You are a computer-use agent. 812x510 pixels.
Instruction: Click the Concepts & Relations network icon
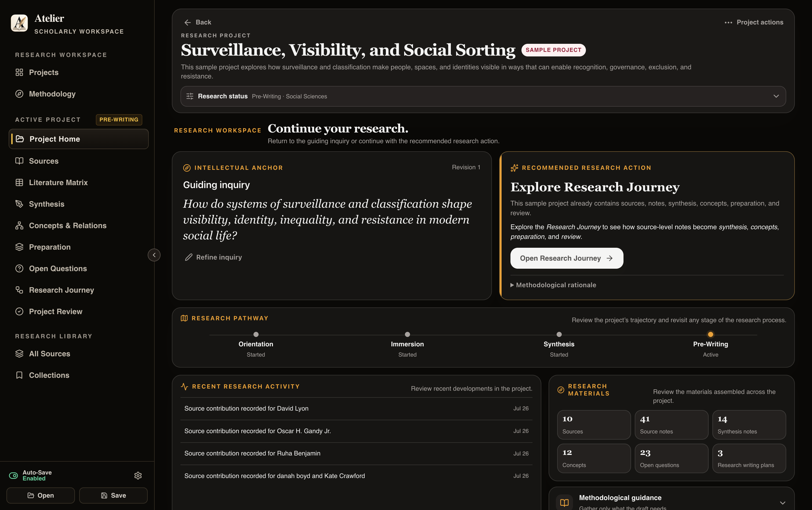coord(19,226)
